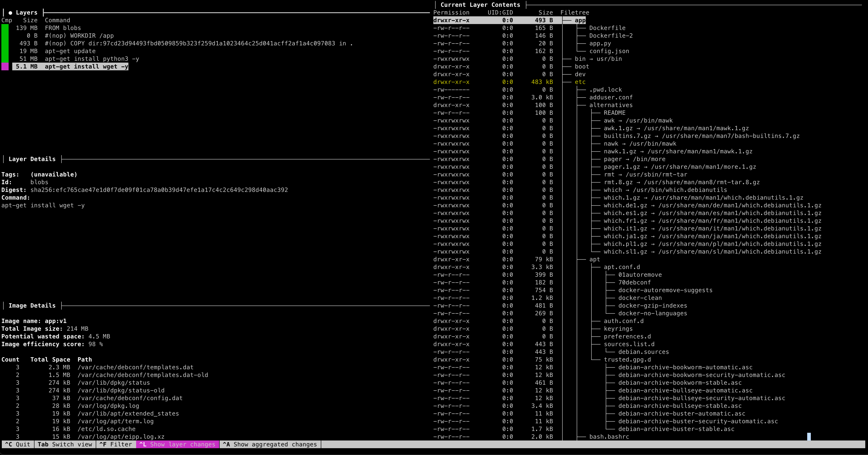Select the 'FROM blobs' layer row
868x455 pixels.
pyautogui.click(x=63, y=28)
